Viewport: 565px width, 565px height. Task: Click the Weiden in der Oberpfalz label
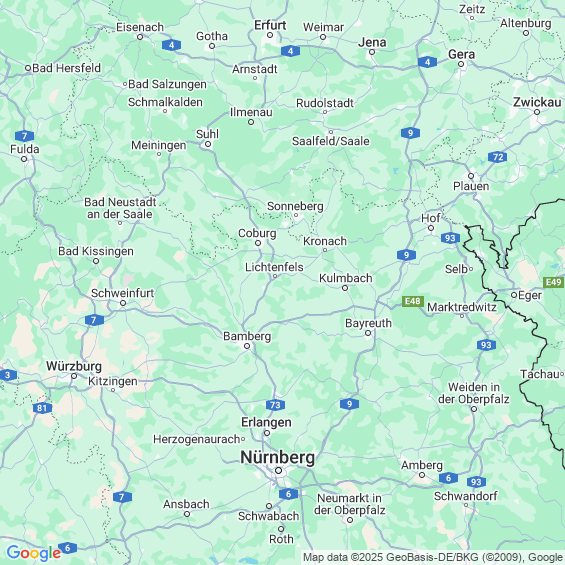pyautogui.click(x=474, y=393)
